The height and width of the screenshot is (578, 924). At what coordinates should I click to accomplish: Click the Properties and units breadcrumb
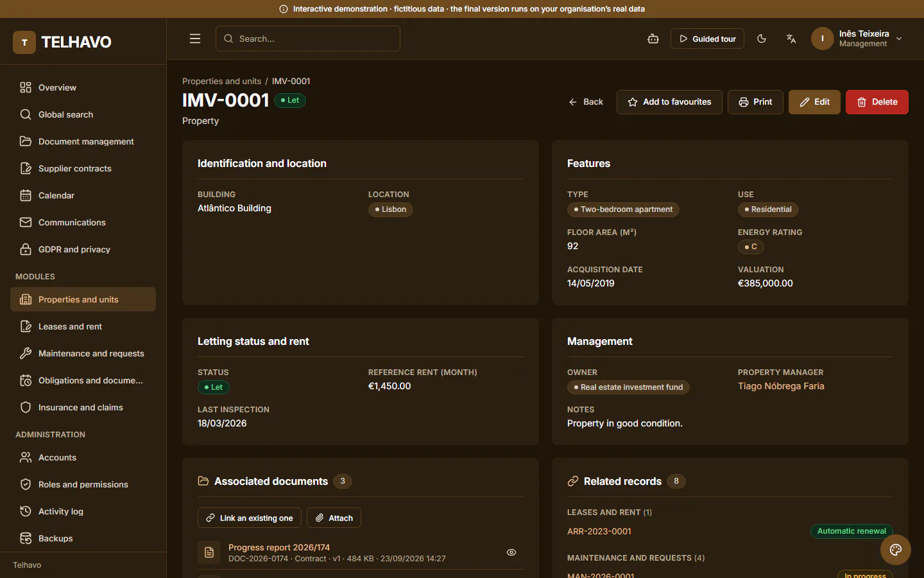click(221, 81)
